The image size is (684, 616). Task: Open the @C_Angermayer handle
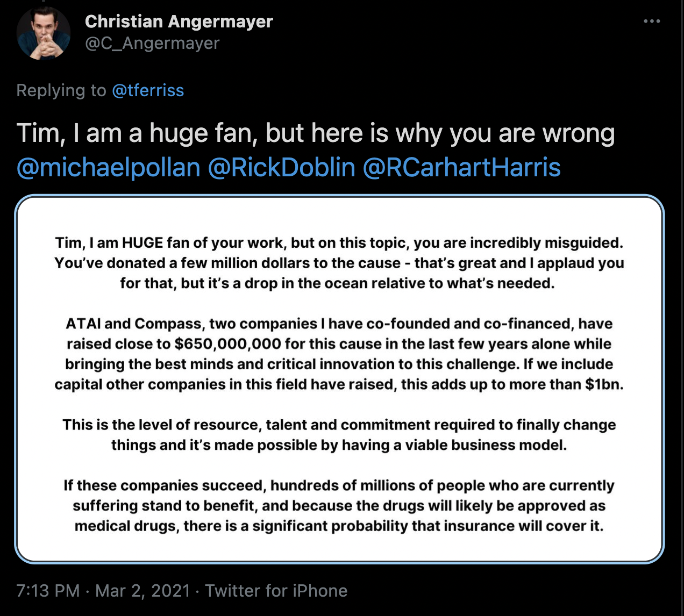point(152,43)
